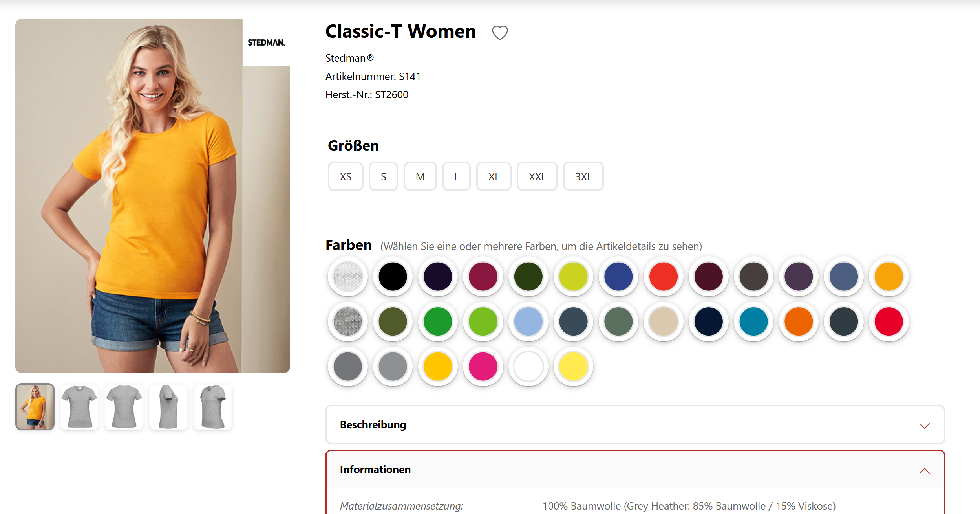This screenshot has width=980, height=514.
Task: Click the Stedman brand logo
Action: pos(266,42)
